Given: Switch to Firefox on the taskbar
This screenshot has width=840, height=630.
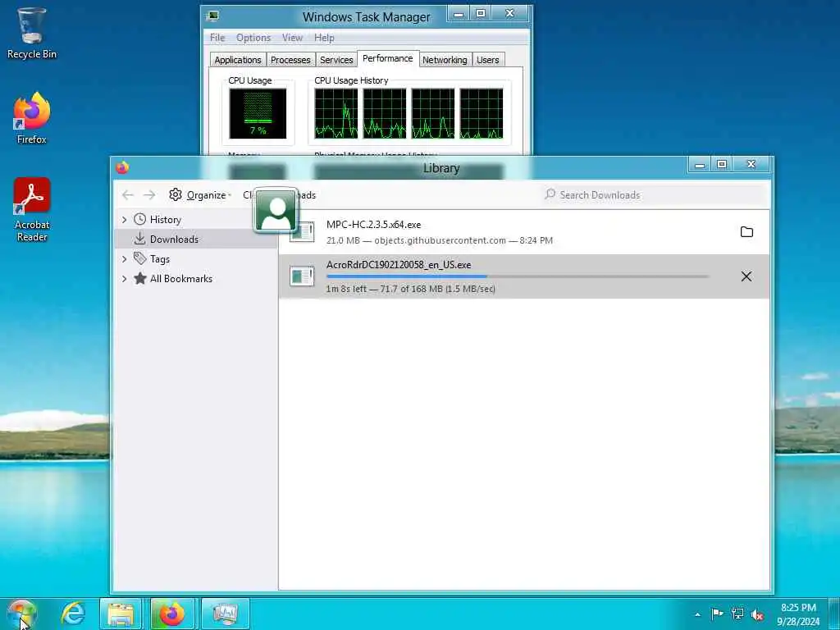Looking at the screenshot, I should point(172,614).
